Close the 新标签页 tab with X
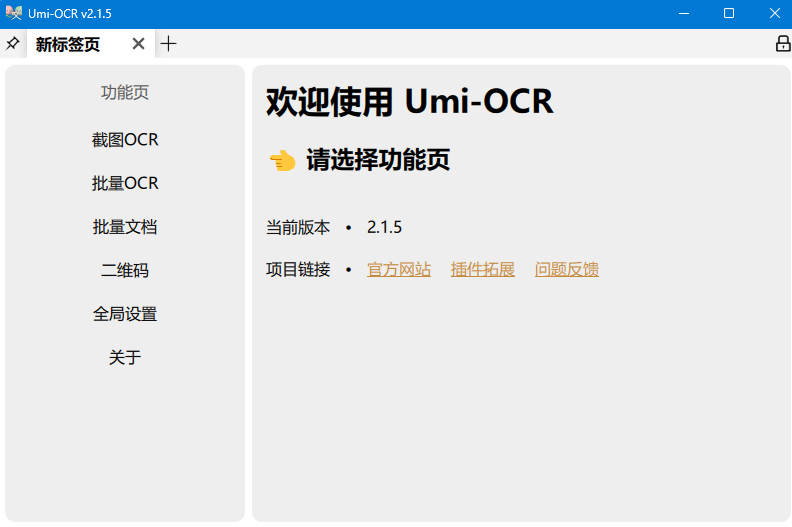 139,44
